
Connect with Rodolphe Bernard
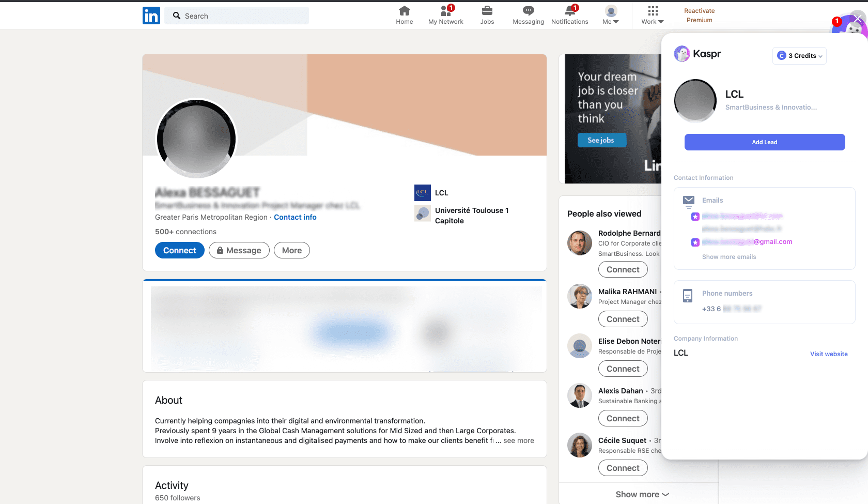[x=623, y=269]
